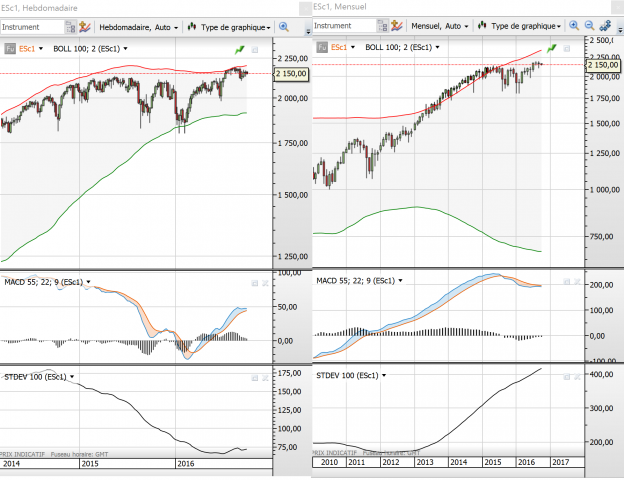Open Hebdomadaire, Auto interval dropdown
Screen dimensions: 624x480
coord(138,27)
